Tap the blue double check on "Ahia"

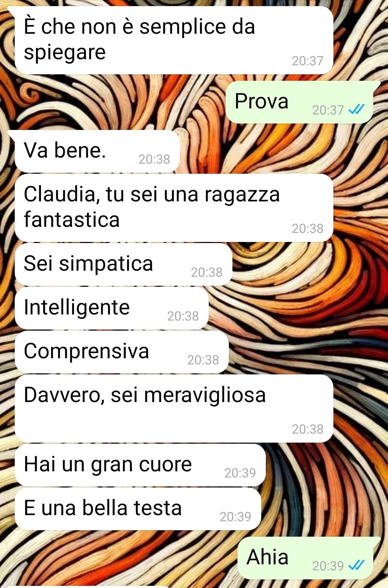(357, 565)
